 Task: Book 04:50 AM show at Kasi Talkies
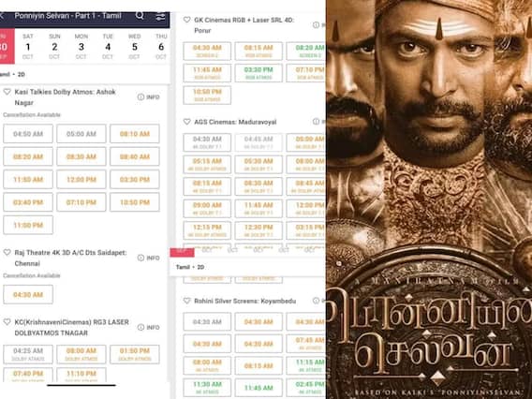pyautogui.click(x=28, y=134)
